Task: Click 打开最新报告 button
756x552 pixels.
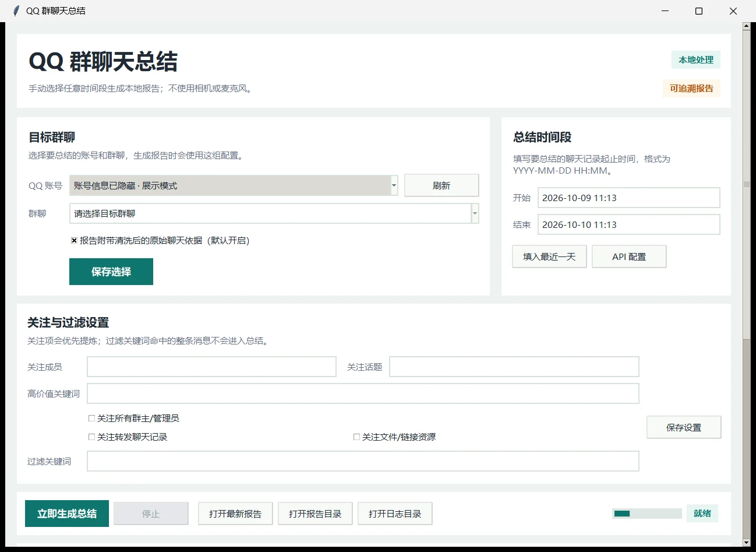Action: [x=235, y=514]
